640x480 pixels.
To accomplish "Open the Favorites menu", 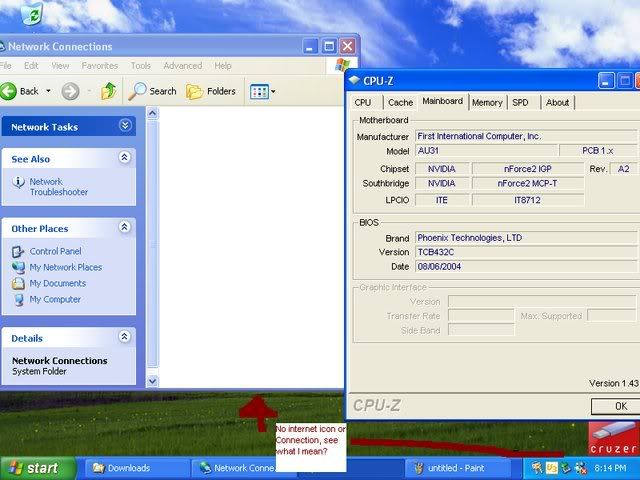I will [x=99, y=66].
